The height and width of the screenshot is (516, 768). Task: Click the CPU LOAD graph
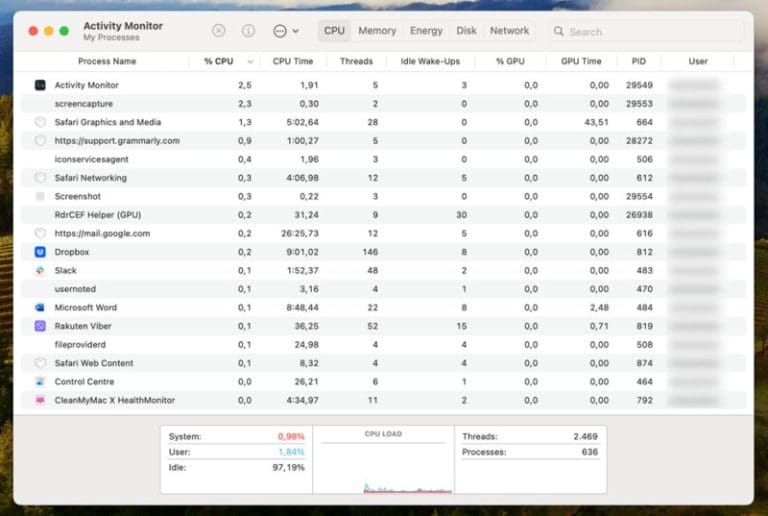[x=384, y=469]
